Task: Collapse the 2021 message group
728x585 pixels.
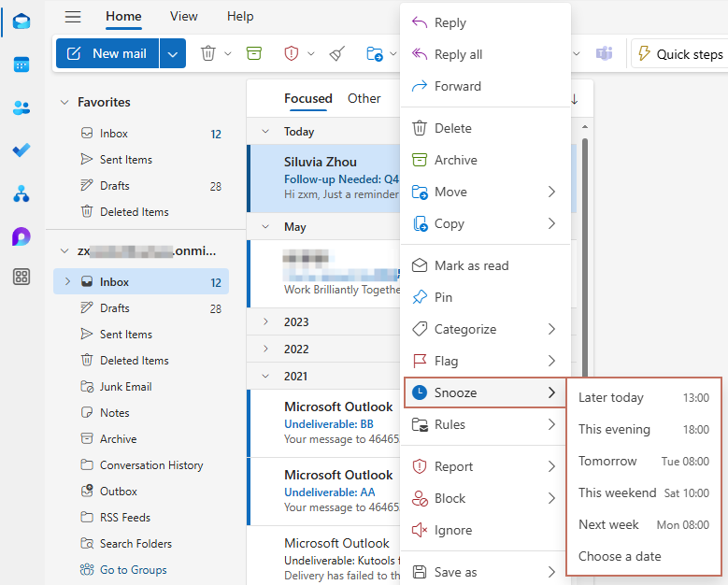Action: 265,376
